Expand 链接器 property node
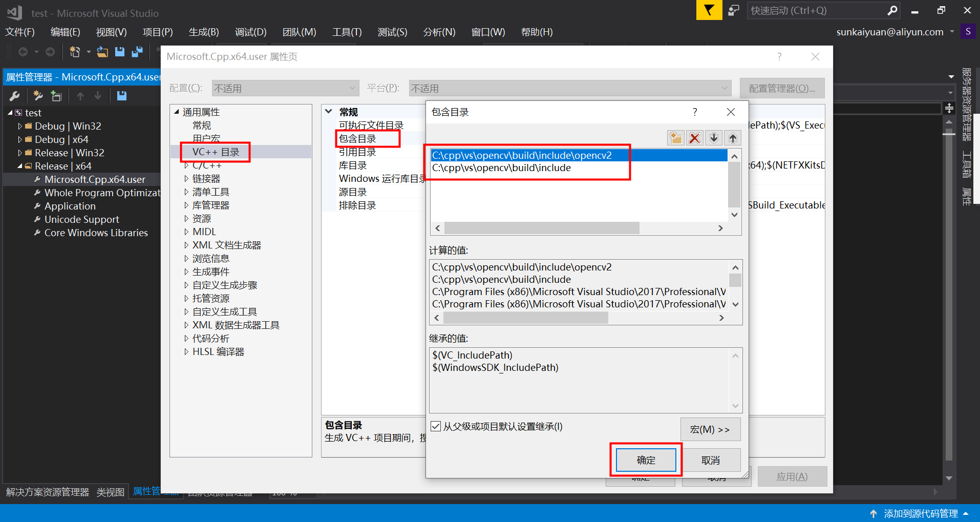Image resolution: width=980 pixels, height=522 pixels. click(x=186, y=179)
